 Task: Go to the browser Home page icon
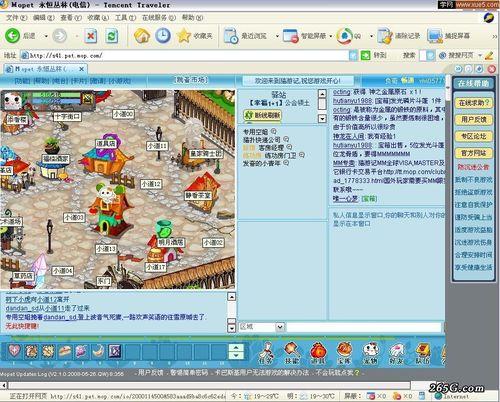click(x=142, y=36)
